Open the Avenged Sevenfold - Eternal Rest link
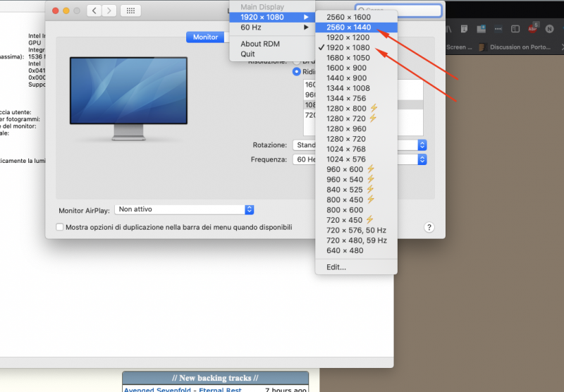564x392 pixels. coord(183,389)
